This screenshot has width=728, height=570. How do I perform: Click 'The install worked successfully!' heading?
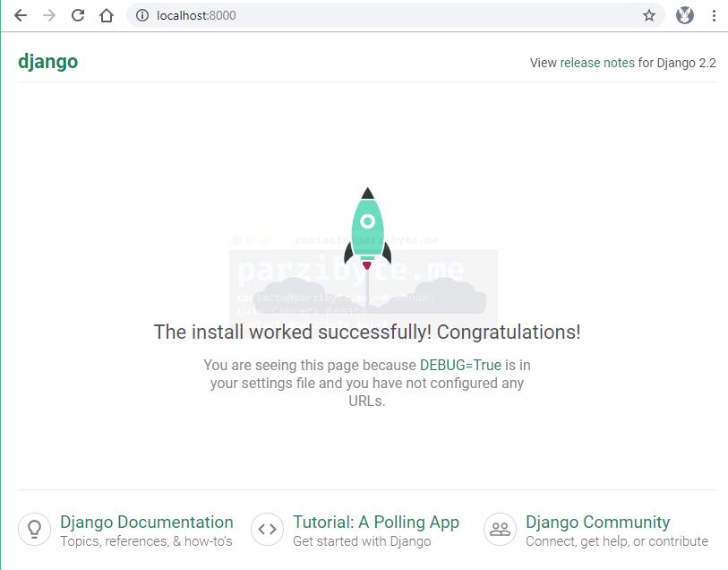click(x=367, y=332)
